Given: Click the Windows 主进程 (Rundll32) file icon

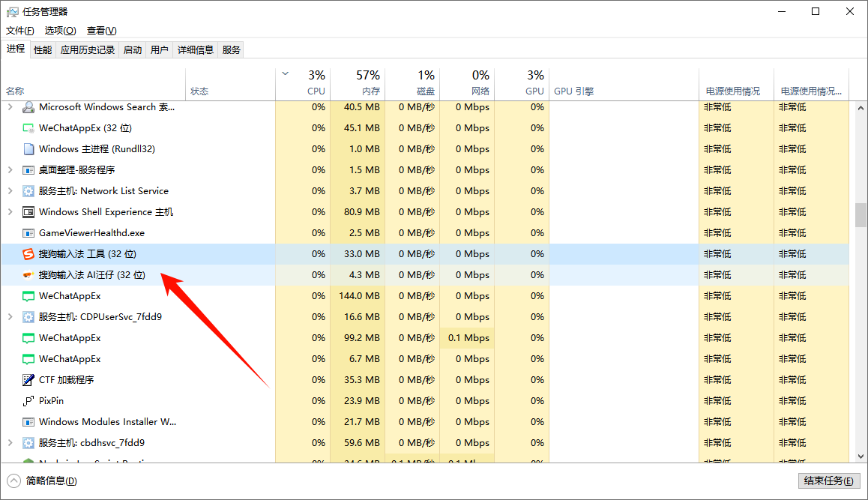Looking at the screenshot, I should [x=28, y=149].
